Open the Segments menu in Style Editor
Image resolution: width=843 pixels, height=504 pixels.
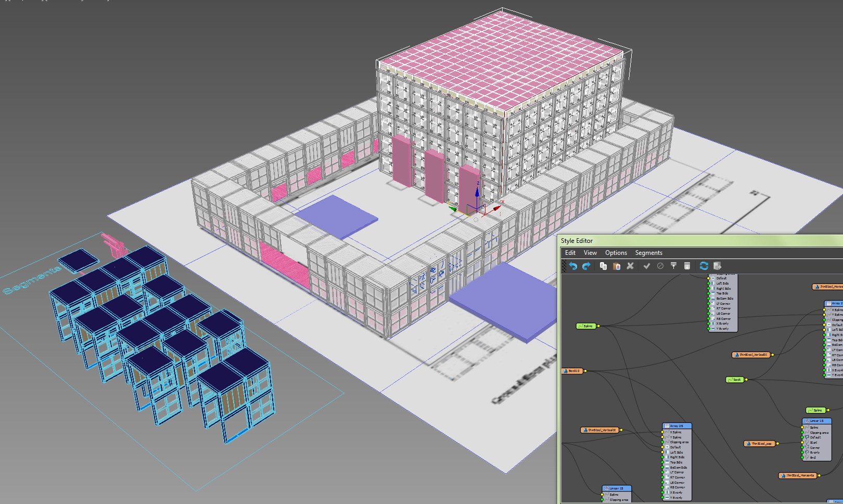pos(649,253)
